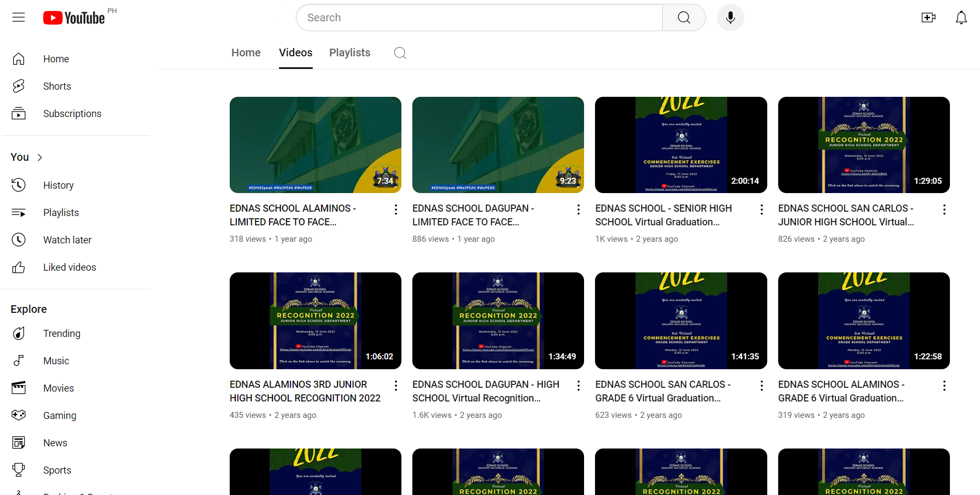
Task: Click the Home sidebar icon
Action: point(19,59)
